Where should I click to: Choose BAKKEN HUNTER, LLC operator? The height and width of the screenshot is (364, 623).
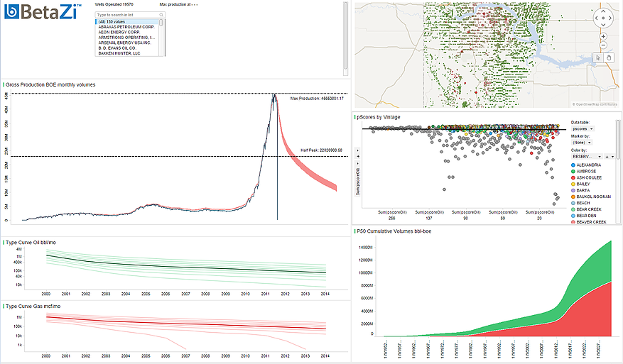(119, 53)
